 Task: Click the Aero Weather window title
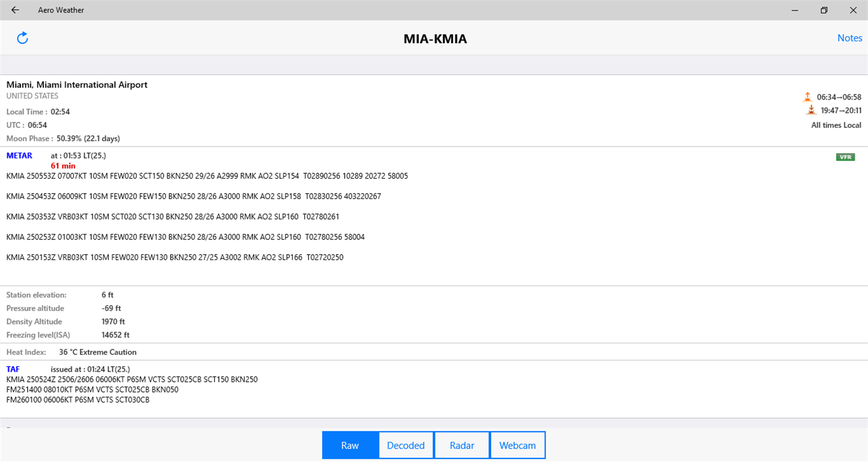61,10
